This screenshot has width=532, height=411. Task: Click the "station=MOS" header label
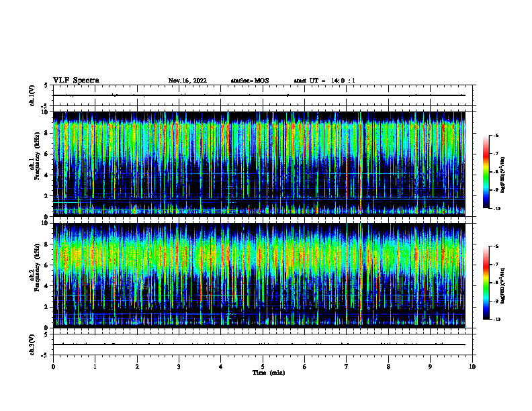[250, 81]
